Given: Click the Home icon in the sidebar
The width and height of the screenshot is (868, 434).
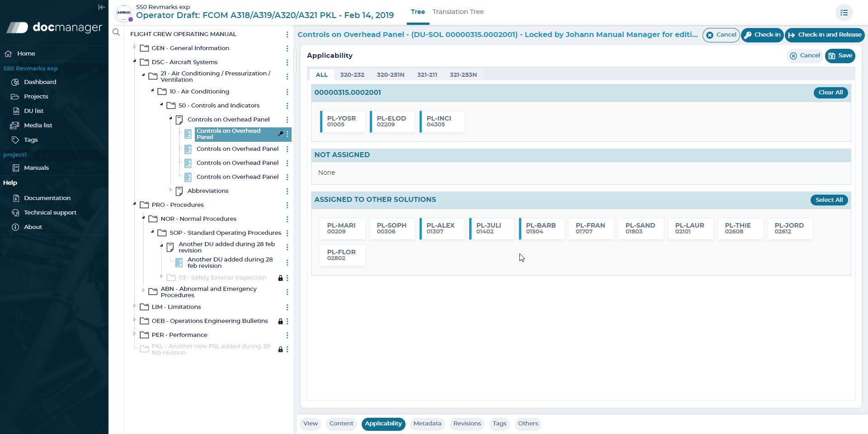Looking at the screenshot, I should click(8, 53).
